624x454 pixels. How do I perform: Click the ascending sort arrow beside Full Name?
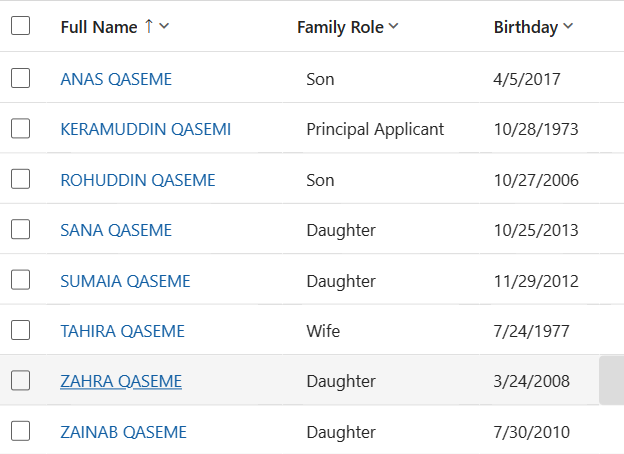pos(149,26)
